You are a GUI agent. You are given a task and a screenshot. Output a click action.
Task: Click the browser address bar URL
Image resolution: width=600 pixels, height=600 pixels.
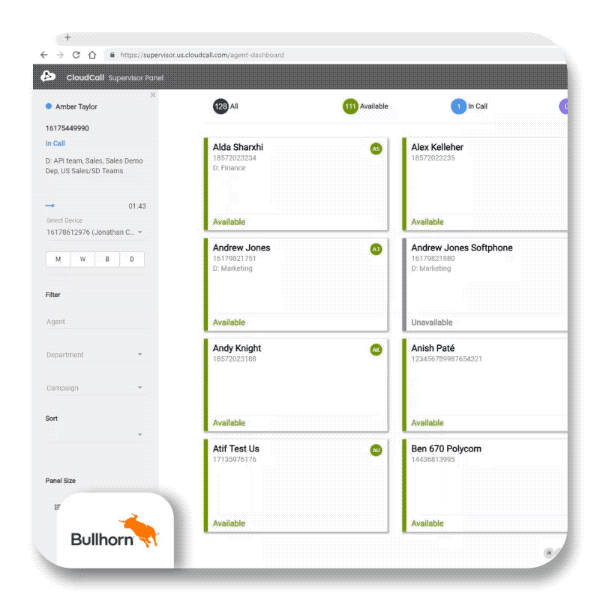[x=202, y=55]
